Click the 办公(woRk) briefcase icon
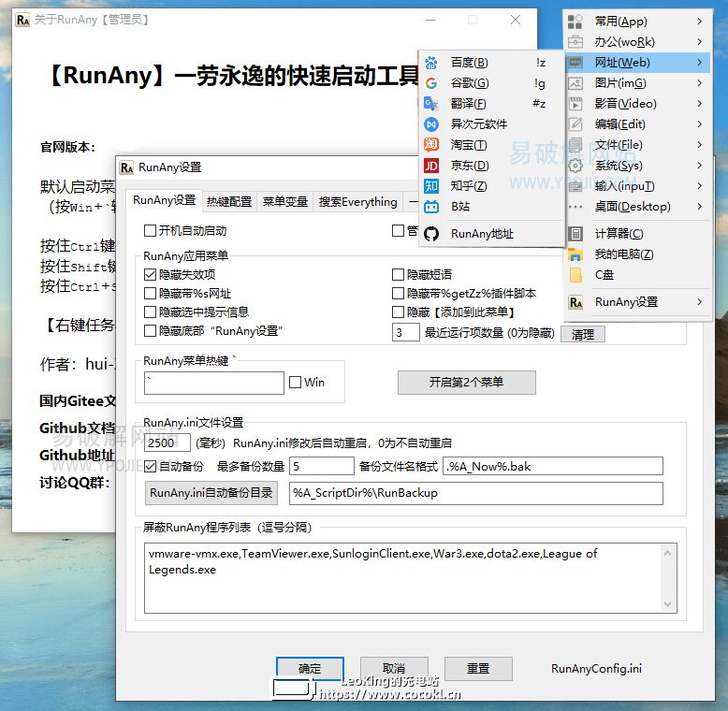728x711 pixels. click(x=575, y=42)
